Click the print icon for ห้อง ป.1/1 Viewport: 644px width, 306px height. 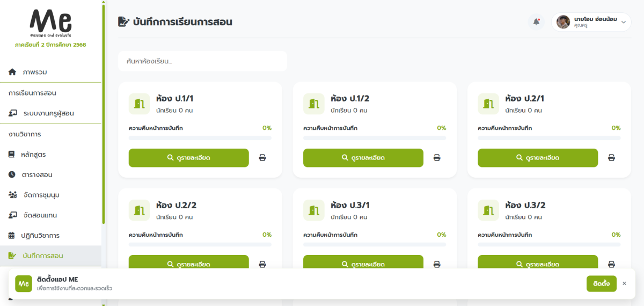coord(262,158)
